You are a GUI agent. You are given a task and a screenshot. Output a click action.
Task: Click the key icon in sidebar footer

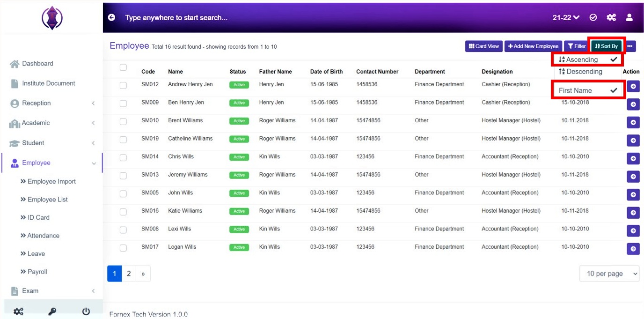tap(52, 312)
